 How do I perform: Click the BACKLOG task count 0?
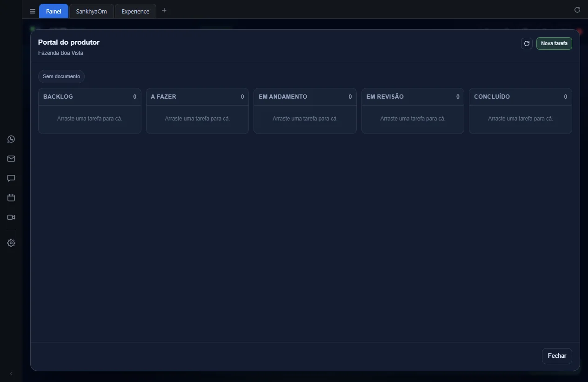click(135, 97)
